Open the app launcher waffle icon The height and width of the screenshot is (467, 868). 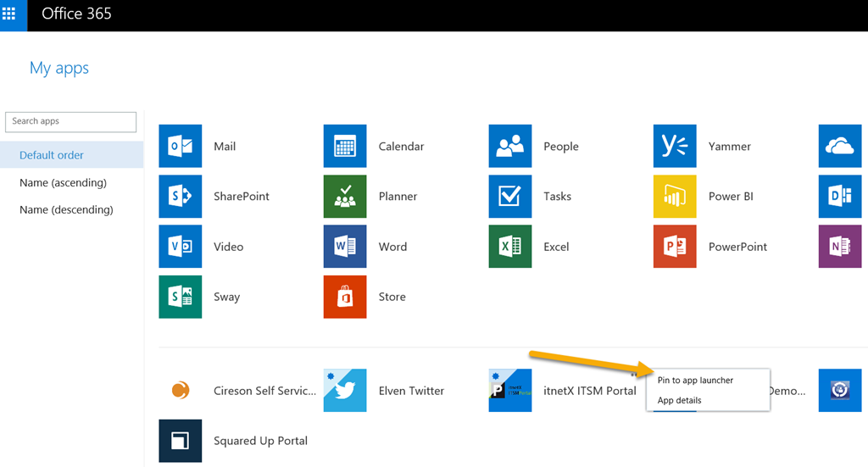[x=8, y=14]
